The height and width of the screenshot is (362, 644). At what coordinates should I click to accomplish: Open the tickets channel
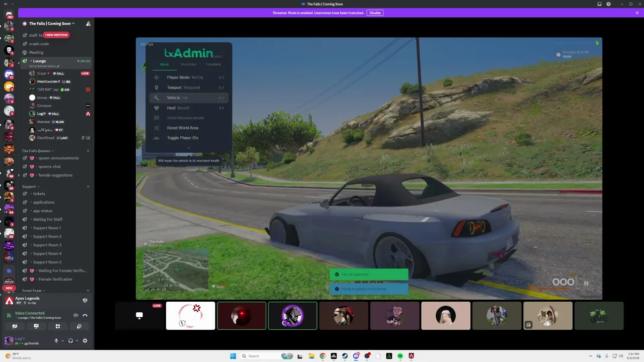[55, 194]
